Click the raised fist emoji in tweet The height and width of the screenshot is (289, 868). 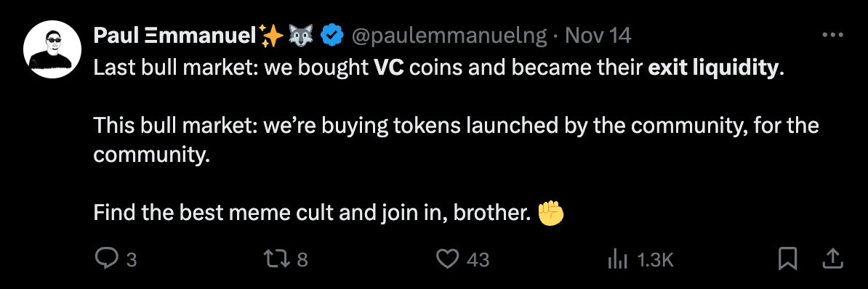[551, 213]
